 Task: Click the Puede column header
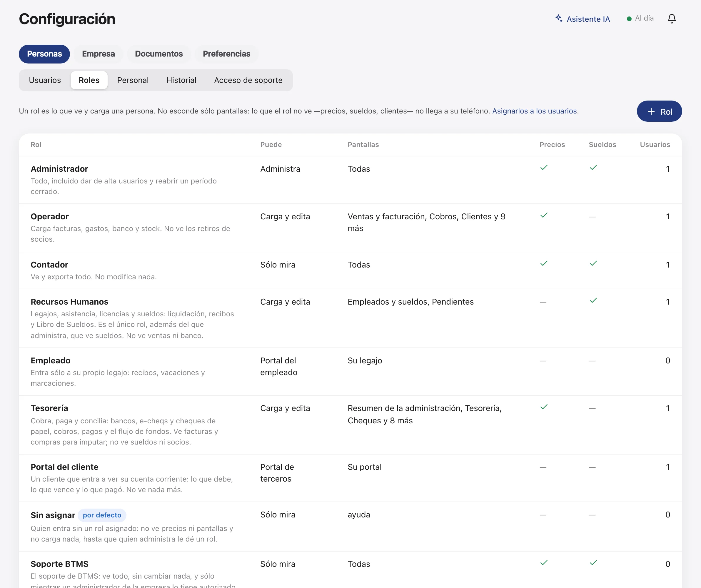[271, 145]
